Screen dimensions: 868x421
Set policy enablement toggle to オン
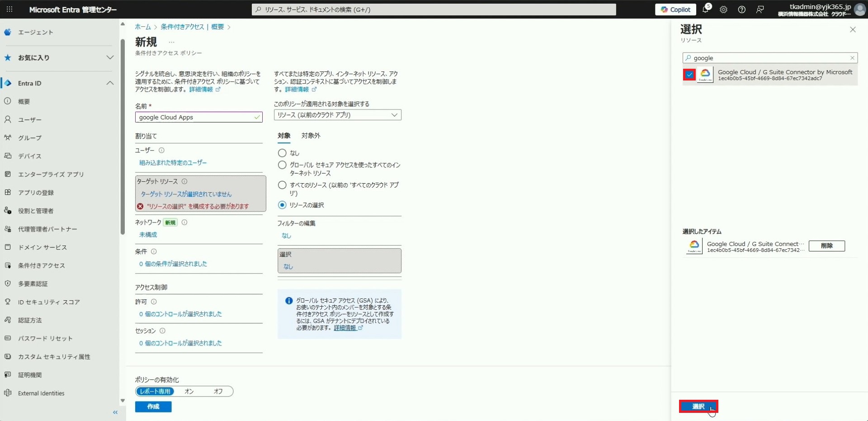coord(189,392)
